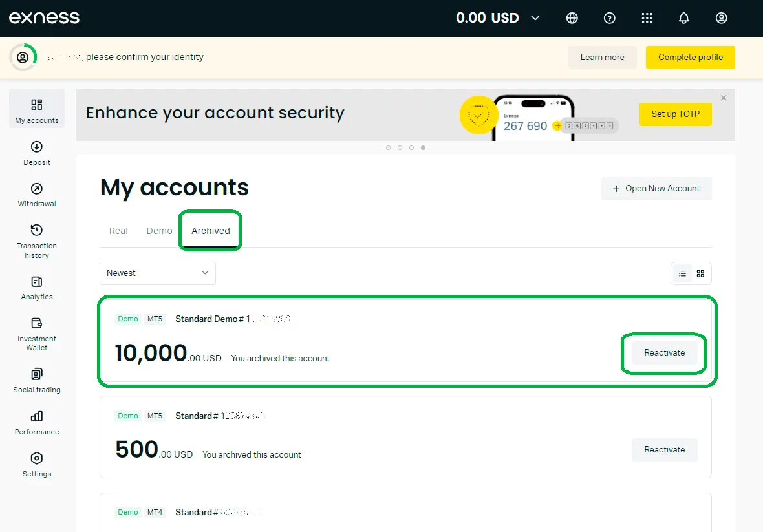763x532 pixels.
Task: Click the notifications bell icon
Action: point(684,18)
